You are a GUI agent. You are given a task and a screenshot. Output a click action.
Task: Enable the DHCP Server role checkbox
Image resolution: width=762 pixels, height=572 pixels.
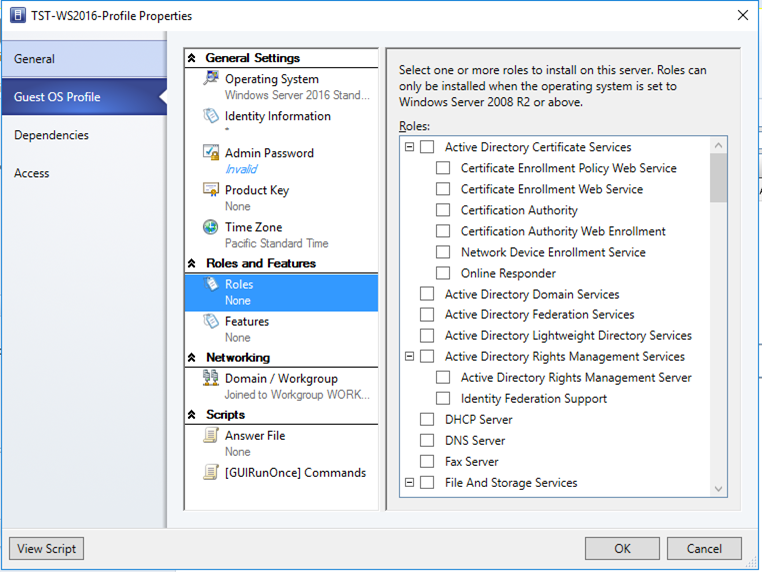tap(427, 419)
